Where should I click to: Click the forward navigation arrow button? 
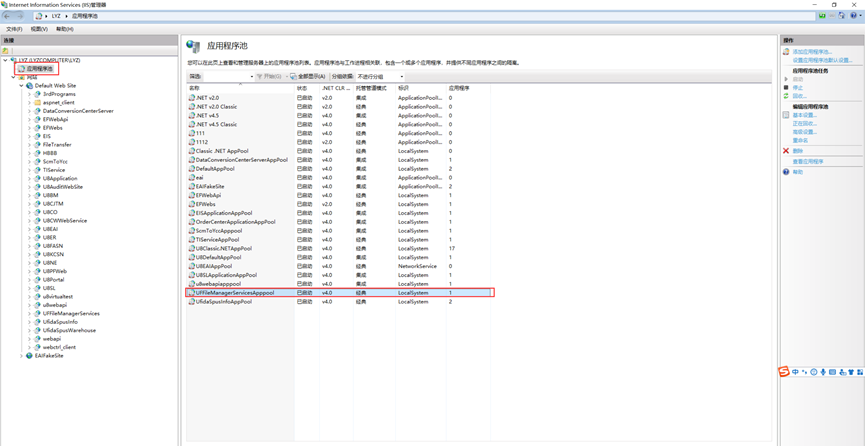coord(20,16)
